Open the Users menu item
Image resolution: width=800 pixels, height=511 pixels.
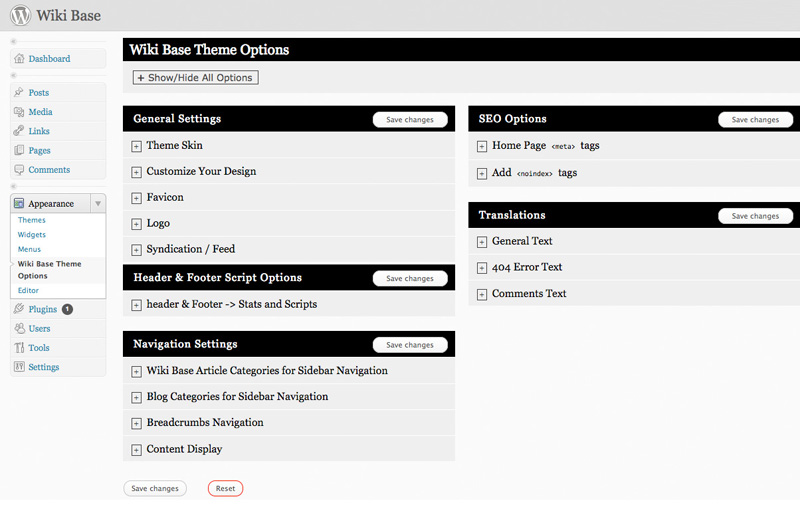[39, 328]
